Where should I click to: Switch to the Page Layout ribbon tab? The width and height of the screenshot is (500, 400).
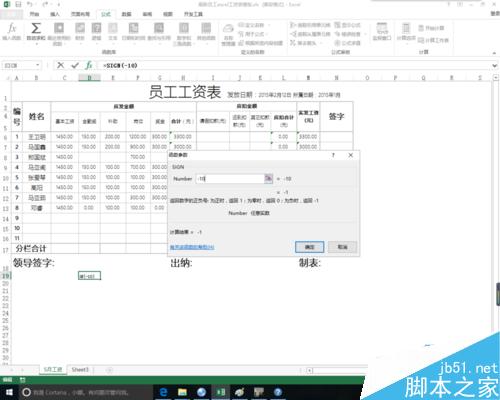[80, 14]
